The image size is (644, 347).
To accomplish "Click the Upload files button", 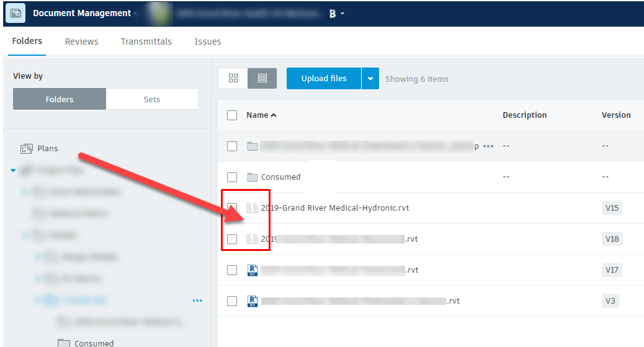I will point(323,79).
